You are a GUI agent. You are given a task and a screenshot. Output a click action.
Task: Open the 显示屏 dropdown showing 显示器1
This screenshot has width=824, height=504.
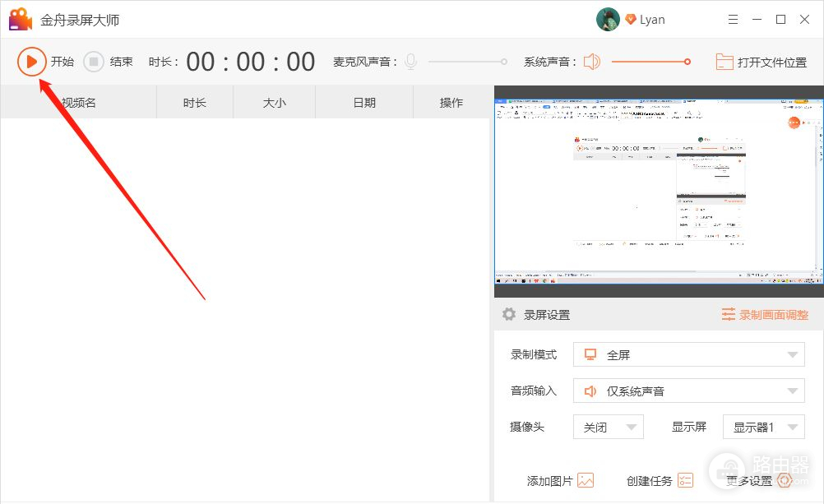(x=763, y=428)
